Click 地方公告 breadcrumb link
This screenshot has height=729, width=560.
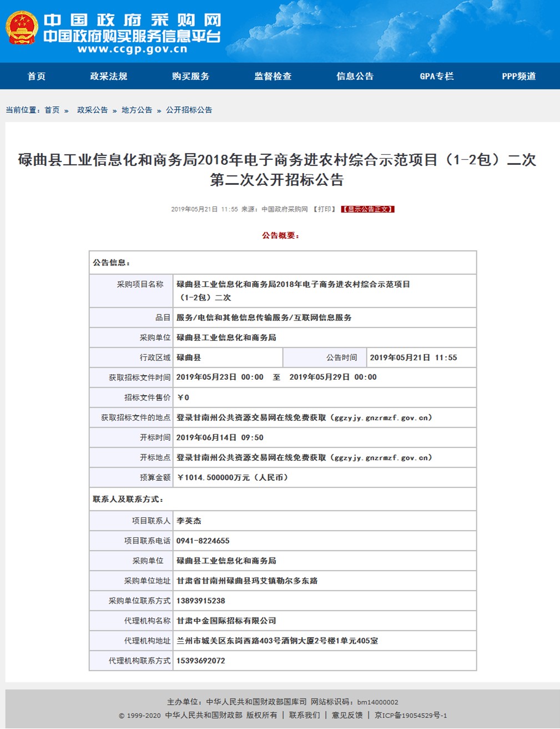[x=137, y=110]
